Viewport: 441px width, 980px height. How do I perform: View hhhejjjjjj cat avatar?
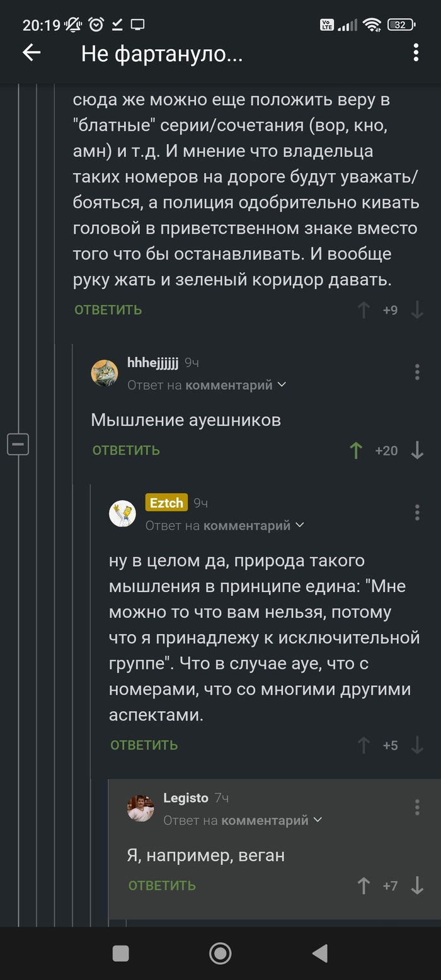click(x=105, y=373)
